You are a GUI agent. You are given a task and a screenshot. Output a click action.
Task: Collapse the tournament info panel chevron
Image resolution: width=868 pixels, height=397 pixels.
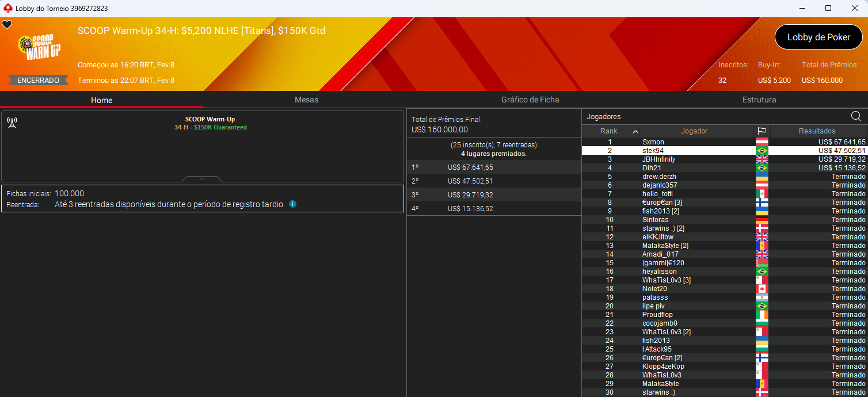pyautogui.click(x=202, y=180)
